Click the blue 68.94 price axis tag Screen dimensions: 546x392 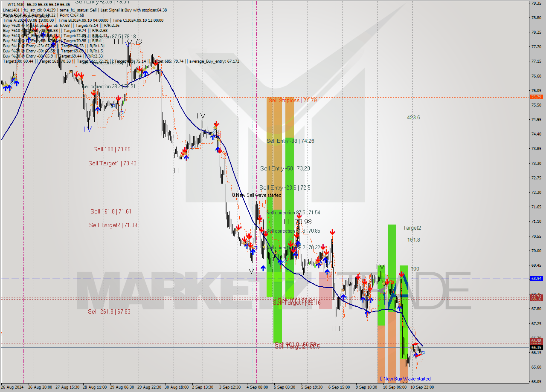536,279
